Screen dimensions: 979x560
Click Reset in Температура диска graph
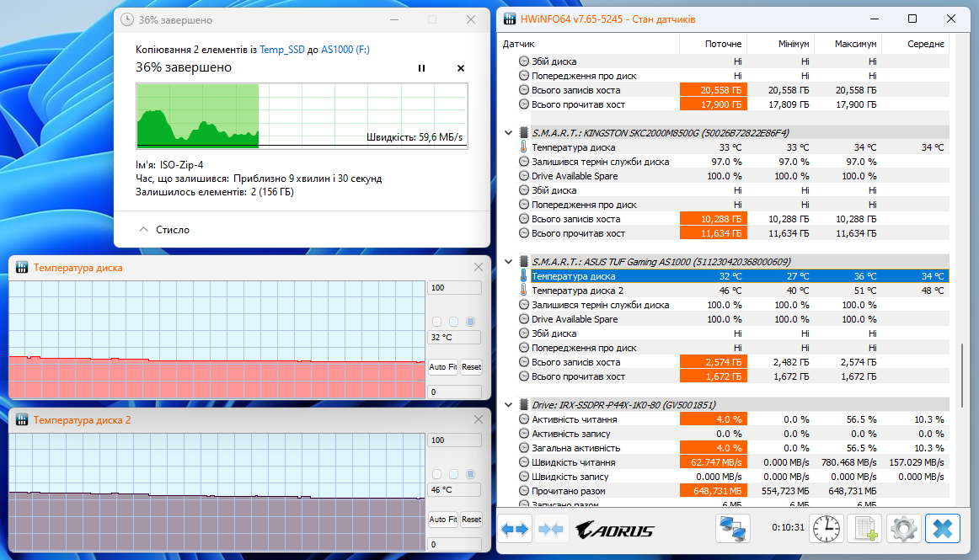point(472,367)
